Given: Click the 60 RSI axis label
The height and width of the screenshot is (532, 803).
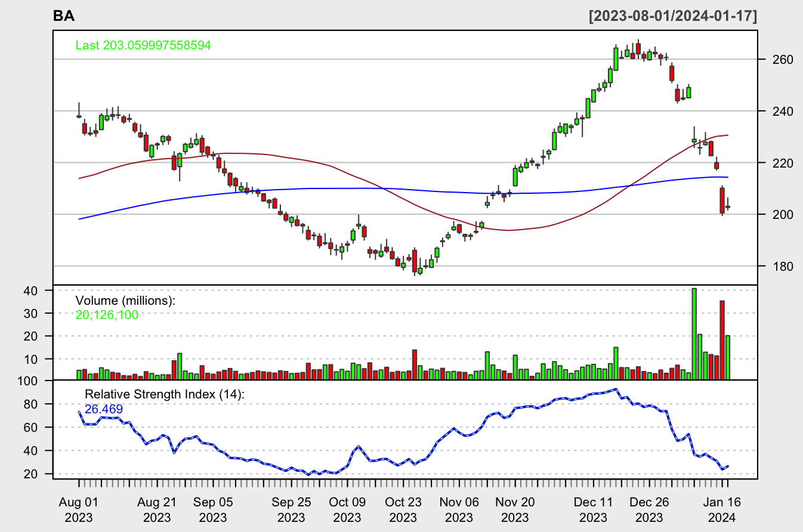Looking at the screenshot, I should click(32, 427).
